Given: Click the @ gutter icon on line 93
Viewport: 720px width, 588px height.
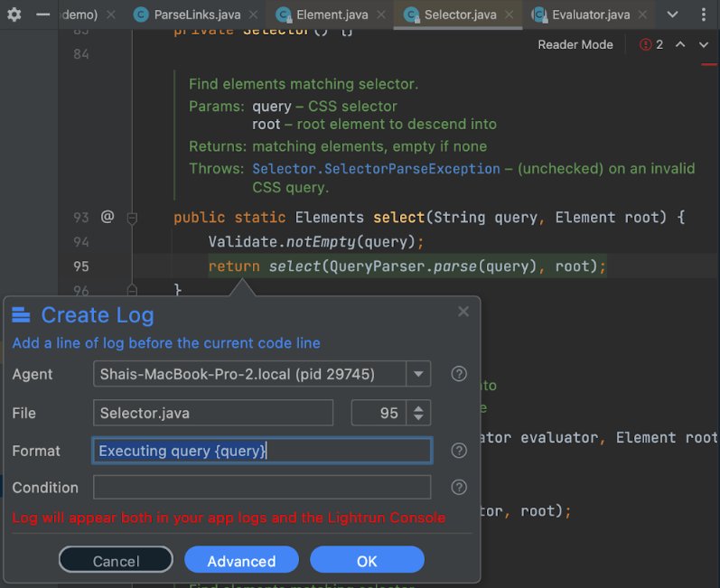Looking at the screenshot, I should tap(108, 216).
